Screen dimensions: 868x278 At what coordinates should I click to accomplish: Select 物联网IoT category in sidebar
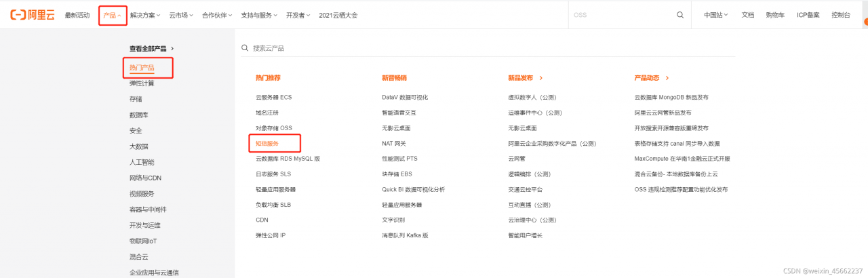144,241
